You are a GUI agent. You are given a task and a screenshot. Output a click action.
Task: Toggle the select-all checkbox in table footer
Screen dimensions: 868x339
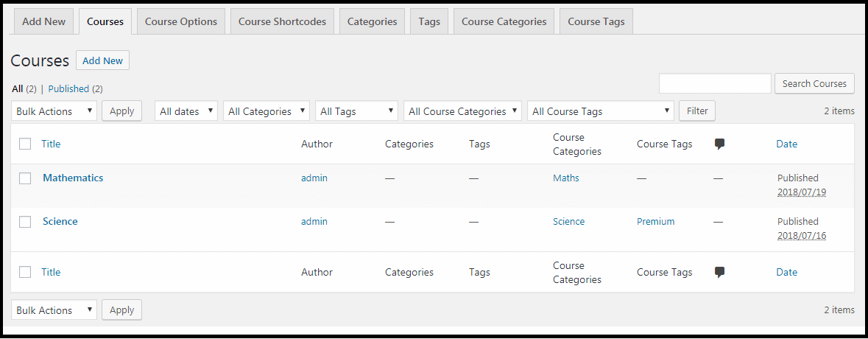pyautogui.click(x=25, y=272)
